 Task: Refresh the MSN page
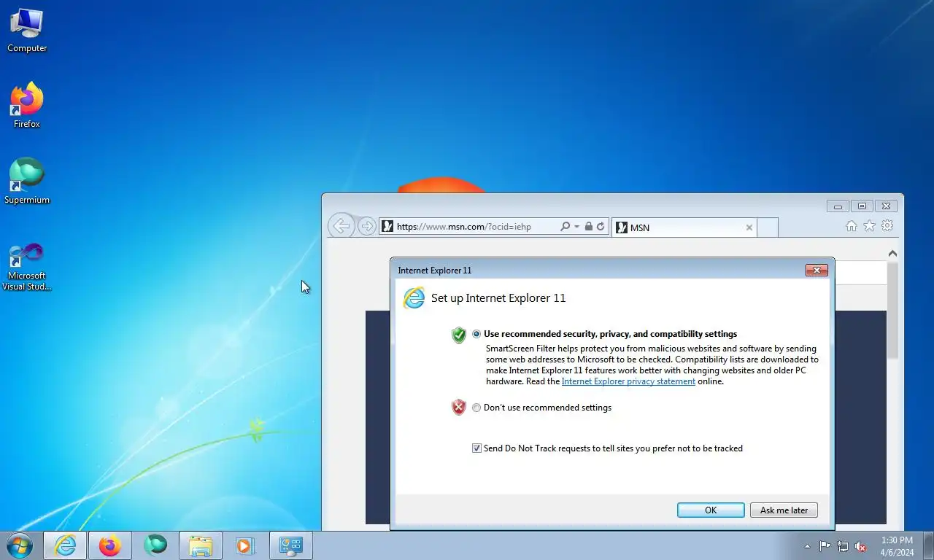click(601, 227)
